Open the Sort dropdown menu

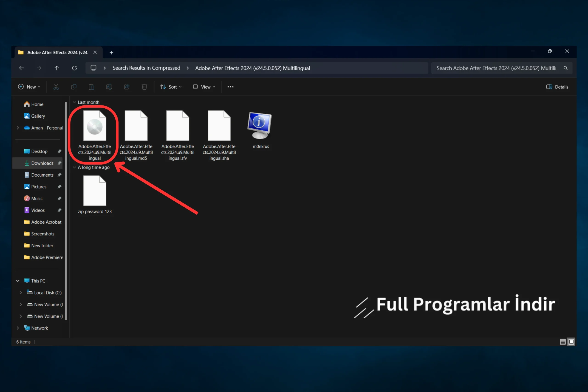coord(171,87)
